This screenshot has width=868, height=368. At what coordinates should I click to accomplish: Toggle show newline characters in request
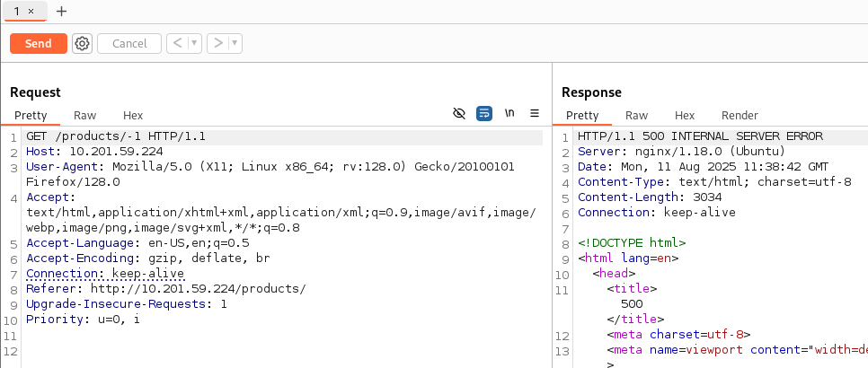tap(509, 113)
